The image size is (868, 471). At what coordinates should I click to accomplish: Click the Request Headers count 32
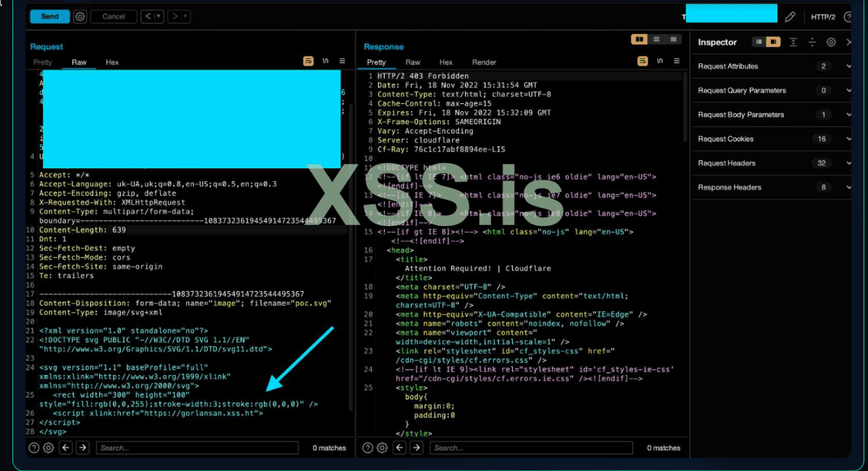click(x=822, y=163)
